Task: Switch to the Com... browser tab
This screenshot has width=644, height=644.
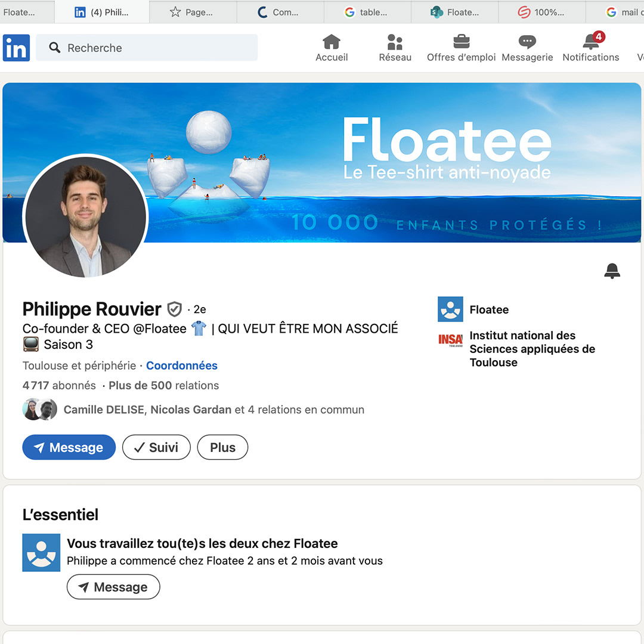Action: 280,13
